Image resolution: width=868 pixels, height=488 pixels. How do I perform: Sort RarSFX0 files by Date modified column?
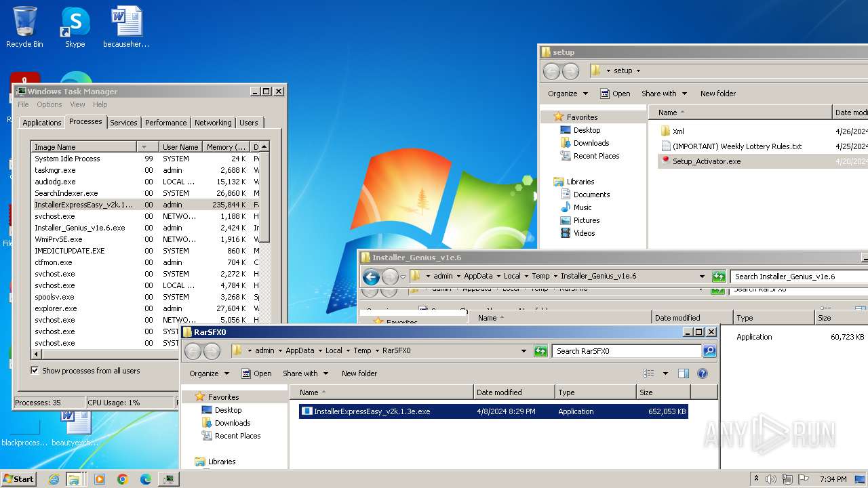click(513, 392)
